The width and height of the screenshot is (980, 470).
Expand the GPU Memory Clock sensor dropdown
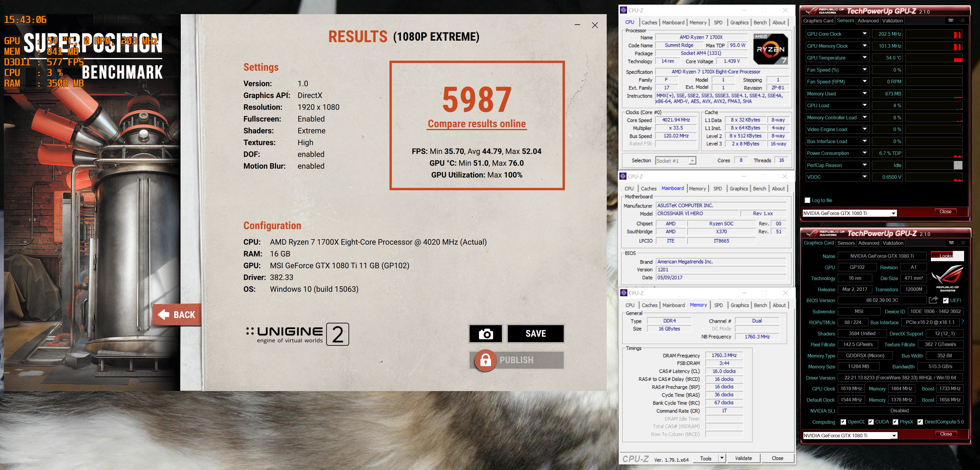click(864, 46)
